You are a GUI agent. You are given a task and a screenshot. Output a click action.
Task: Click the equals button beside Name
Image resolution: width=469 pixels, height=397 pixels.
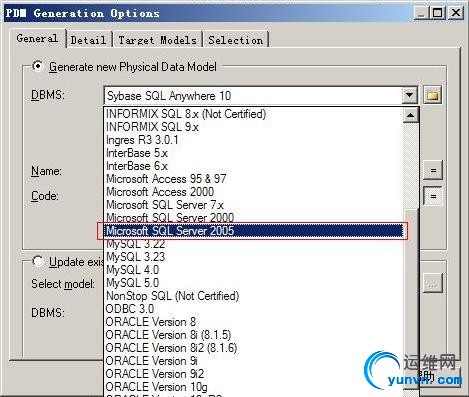(433, 170)
